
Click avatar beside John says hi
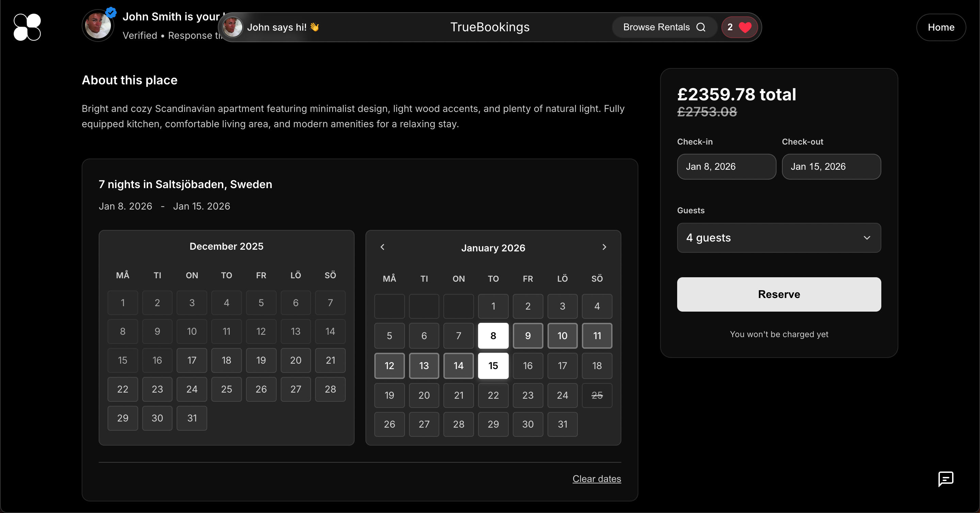coord(232,27)
